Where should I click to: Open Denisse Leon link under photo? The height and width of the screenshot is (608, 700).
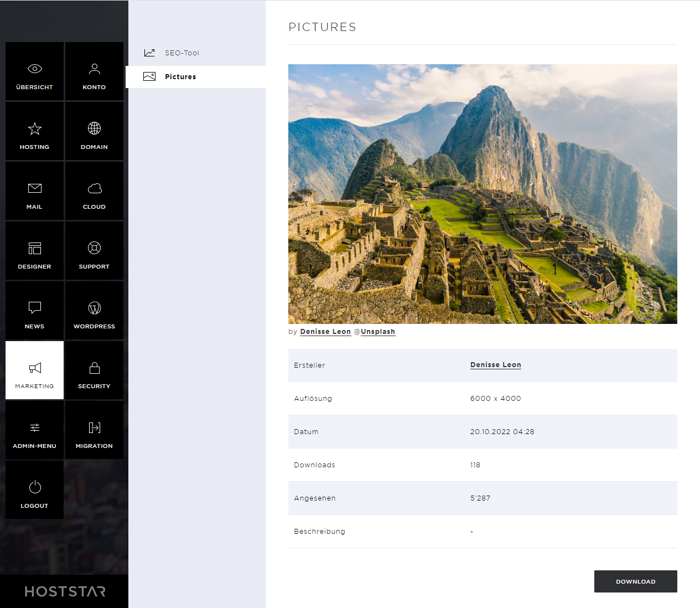click(x=325, y=332)
